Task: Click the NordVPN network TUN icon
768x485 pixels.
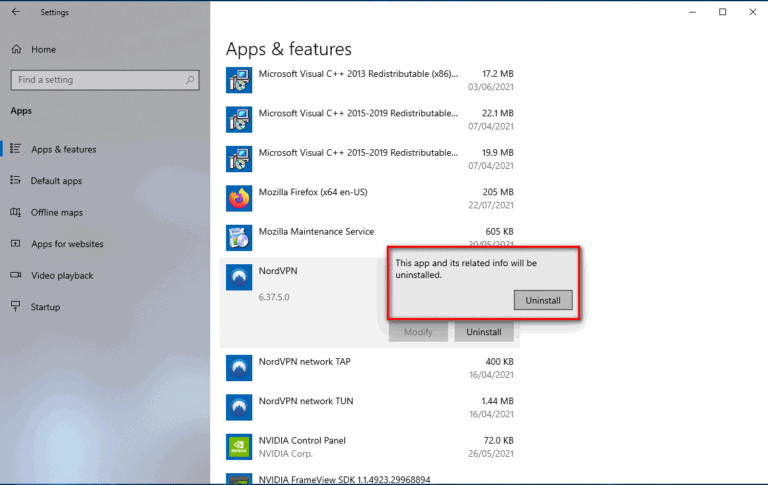Action: [x=239, y=407]
